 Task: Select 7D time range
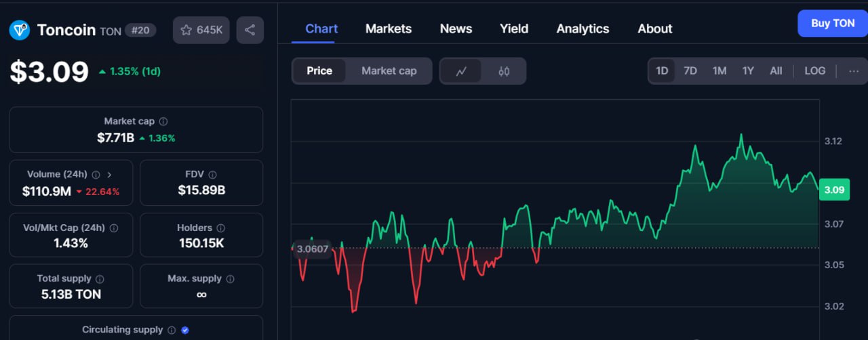690,71
